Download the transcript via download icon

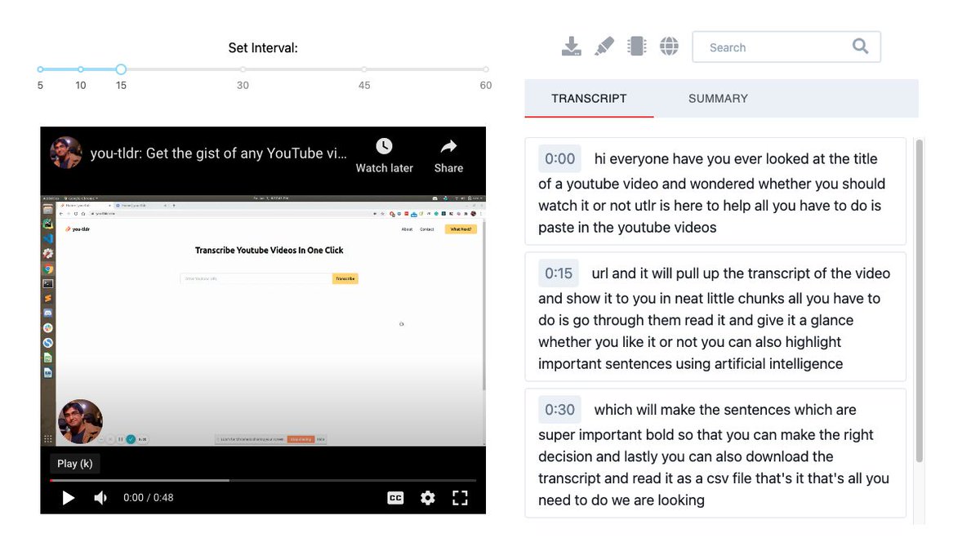pyautogui.click(x=572, y=47)
